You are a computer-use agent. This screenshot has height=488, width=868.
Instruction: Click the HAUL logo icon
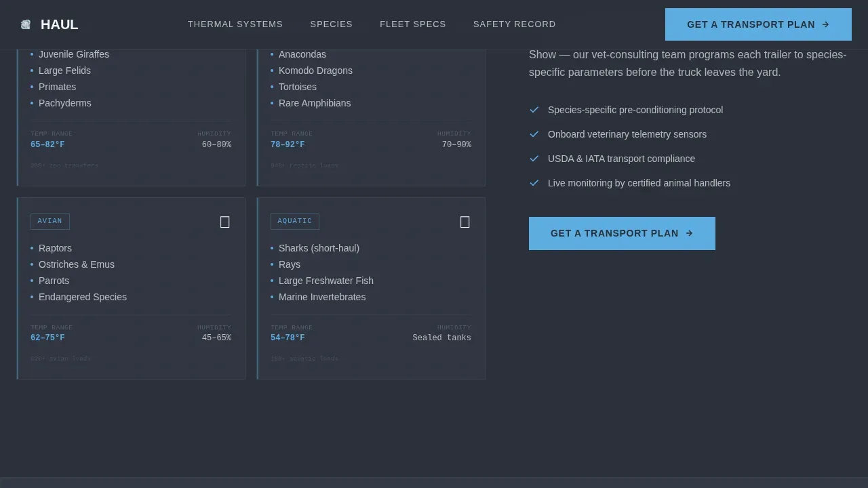tap(26, 24)
